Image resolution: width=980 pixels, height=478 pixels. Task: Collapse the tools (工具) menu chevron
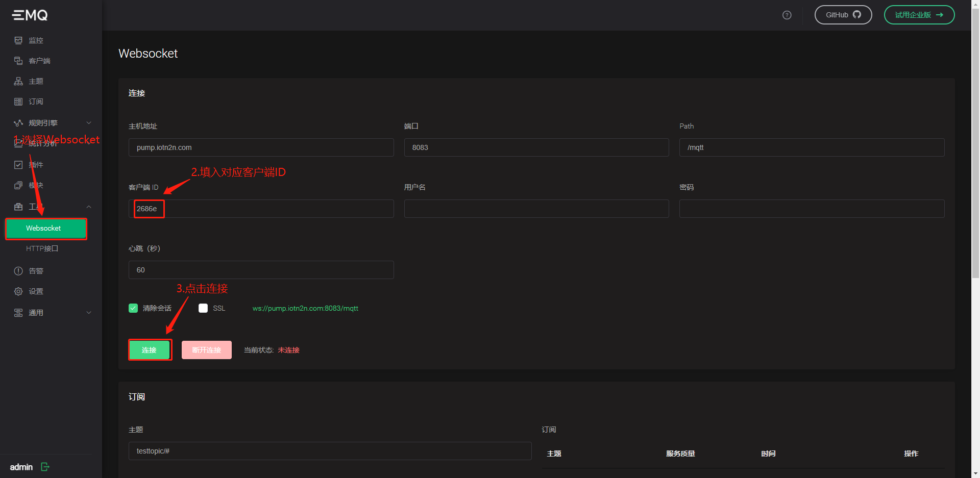89,207
